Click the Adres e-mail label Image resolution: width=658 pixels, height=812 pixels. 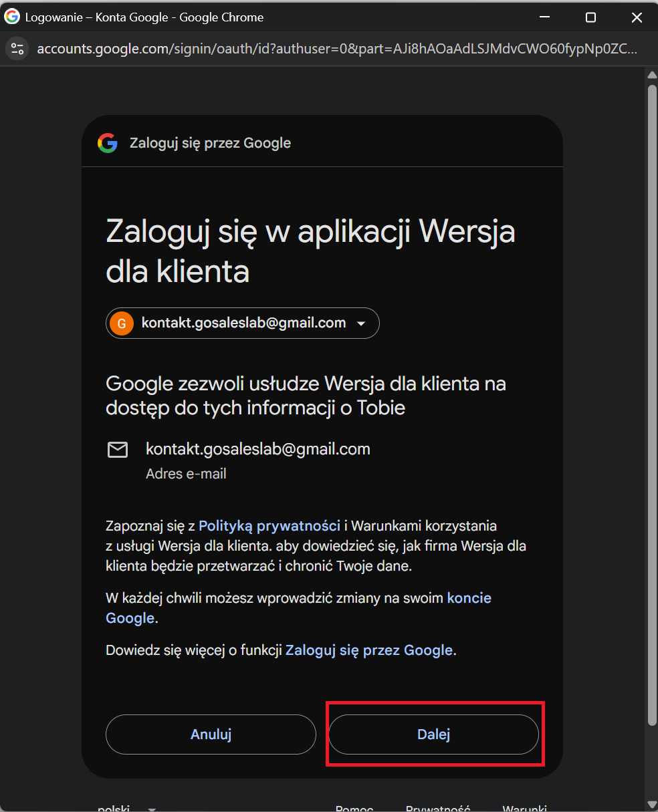point(186,474)
